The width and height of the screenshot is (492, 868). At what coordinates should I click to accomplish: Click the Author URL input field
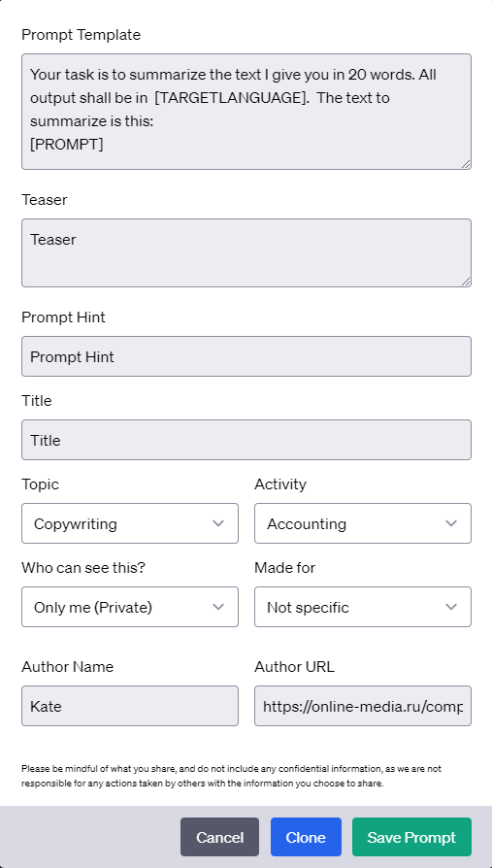[363, 706]
